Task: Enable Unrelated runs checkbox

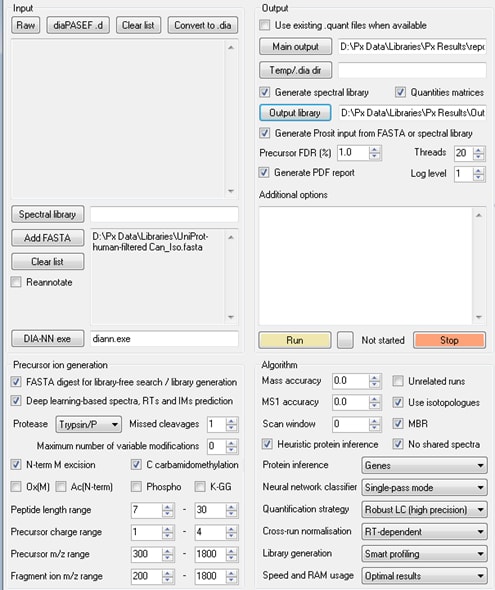Action: click(x=398, y=381)
